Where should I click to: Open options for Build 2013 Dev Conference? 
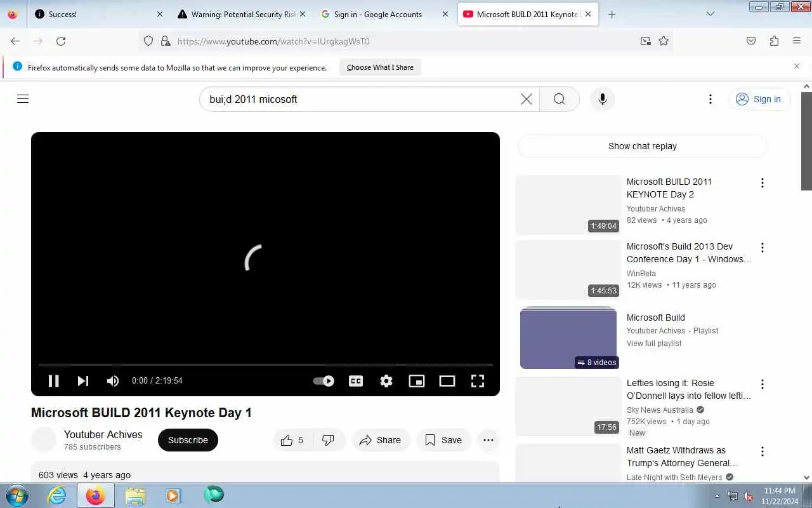[x=763, y=248]
